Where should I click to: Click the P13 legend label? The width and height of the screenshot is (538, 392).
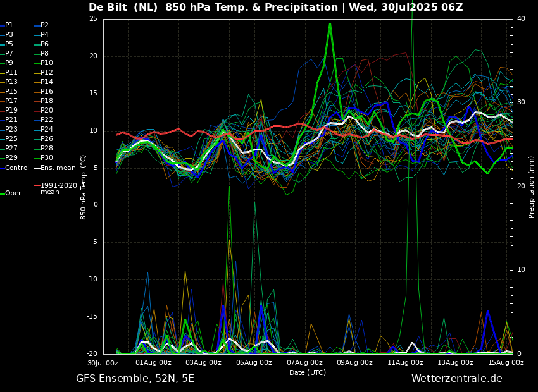[x=11, y=82]
